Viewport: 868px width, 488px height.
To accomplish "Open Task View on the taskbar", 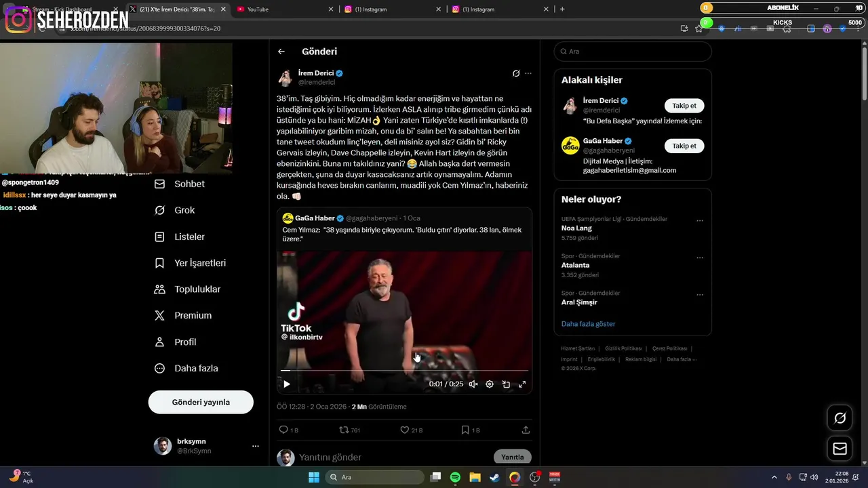I will pyautogui.click(x=436, y=477).
